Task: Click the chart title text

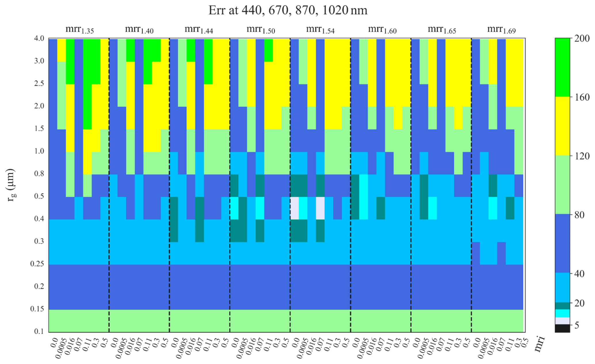Action: click(x=288, y=10)
